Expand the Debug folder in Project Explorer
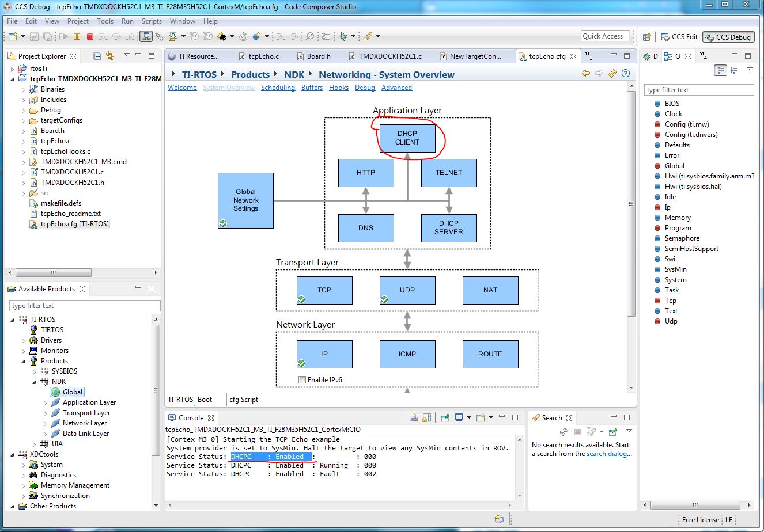This screenshot has height=532, width=764. [x=24, y=111]
